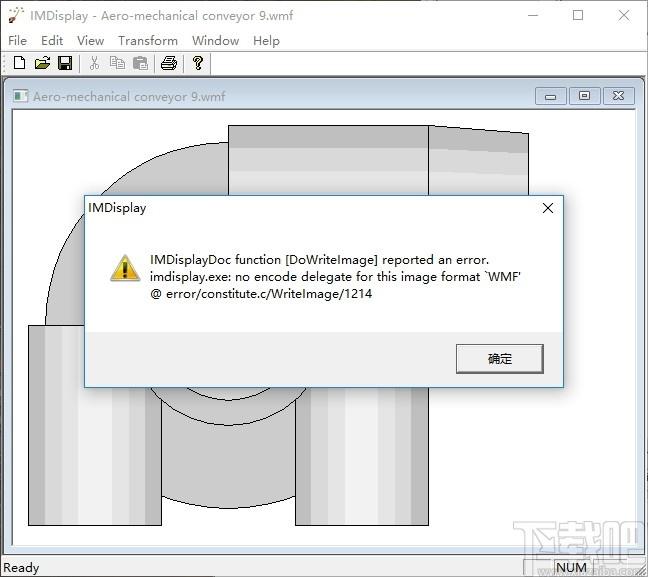This screenshot has width=648, height=577.
Task: Click the 'IMDisplayDoc function [DoWriteImage]' text line
Action: [319, 260]
